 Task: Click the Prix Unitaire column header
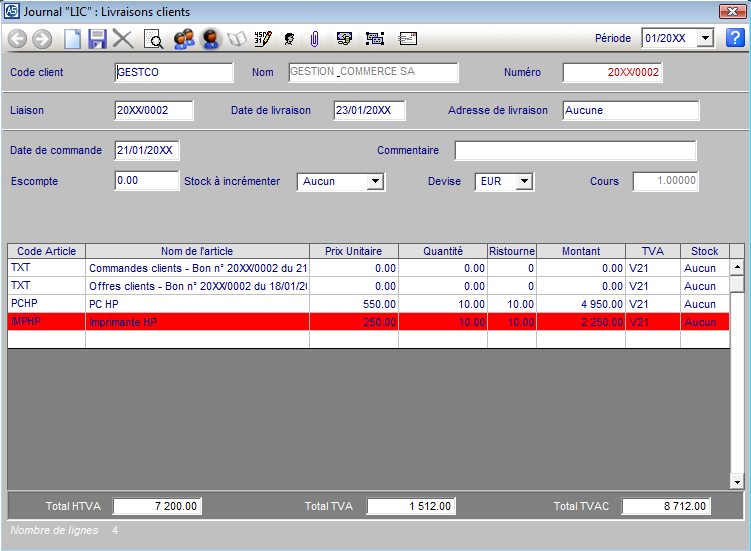coord(353,251)
